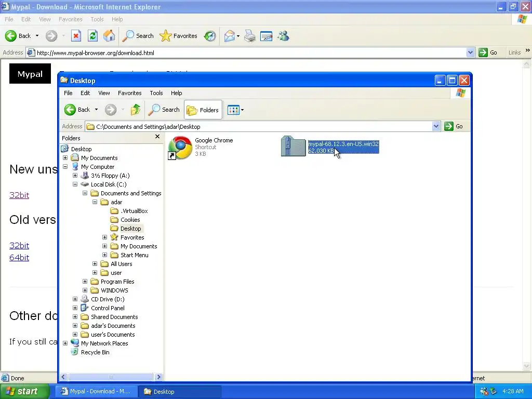Collapse adar folder node

click(x=95, y=202)
